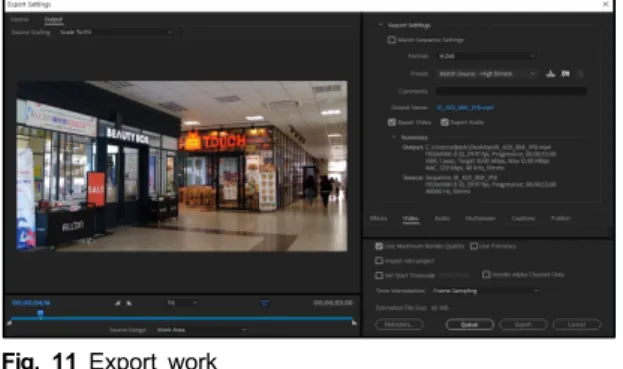Toggle Set Start Timecode checkbox
Image resolution: width=623 pixels, height=369 pixels.
(379, 275)
